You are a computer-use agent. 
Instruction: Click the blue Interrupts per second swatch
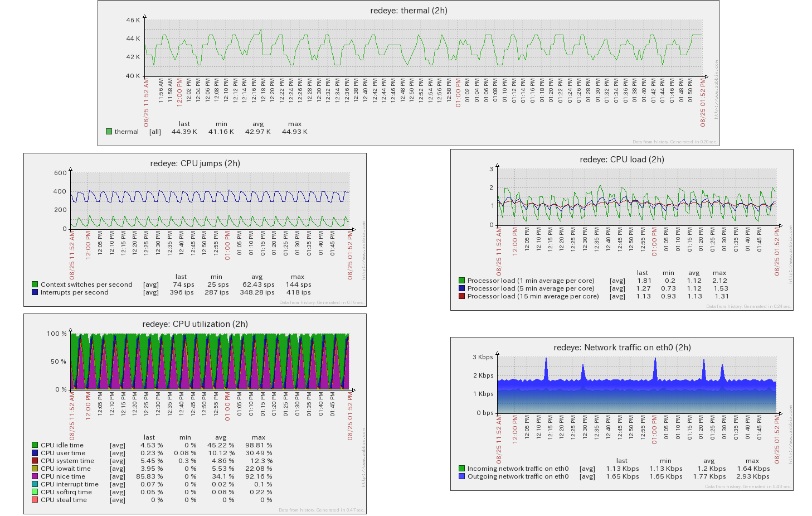point(35,292)
